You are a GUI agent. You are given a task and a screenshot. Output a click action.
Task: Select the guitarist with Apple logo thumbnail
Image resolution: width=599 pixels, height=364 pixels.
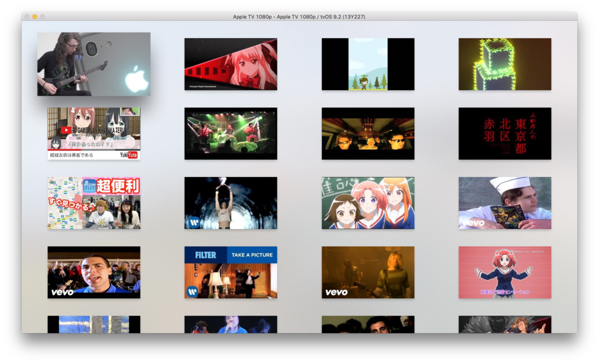94,64
